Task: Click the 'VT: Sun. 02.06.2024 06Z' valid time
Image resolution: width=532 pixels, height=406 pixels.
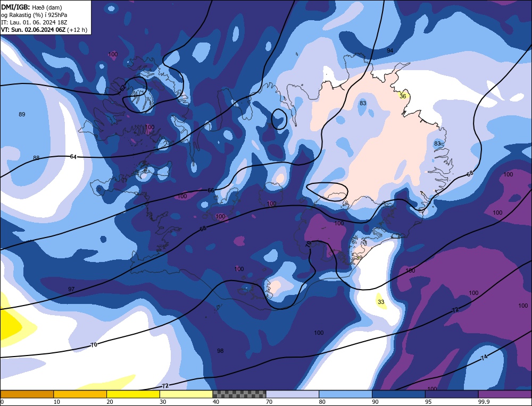Action: pos(33,30)
